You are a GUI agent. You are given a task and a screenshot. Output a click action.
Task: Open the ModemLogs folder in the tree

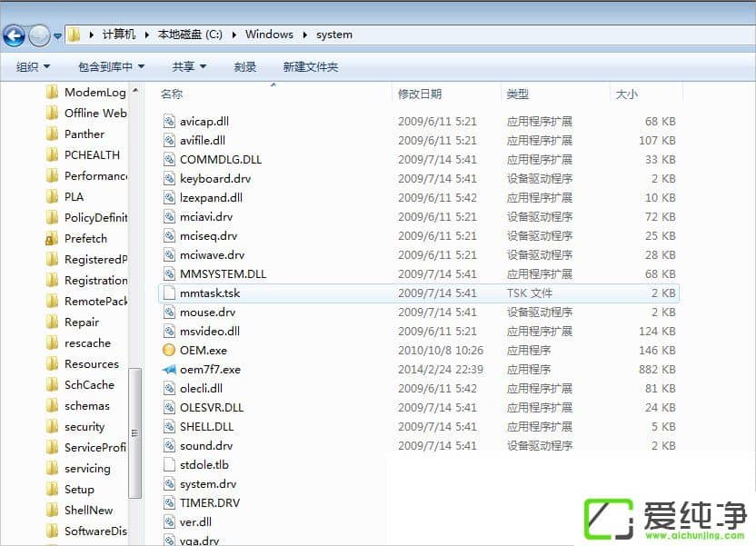point(86,92)
